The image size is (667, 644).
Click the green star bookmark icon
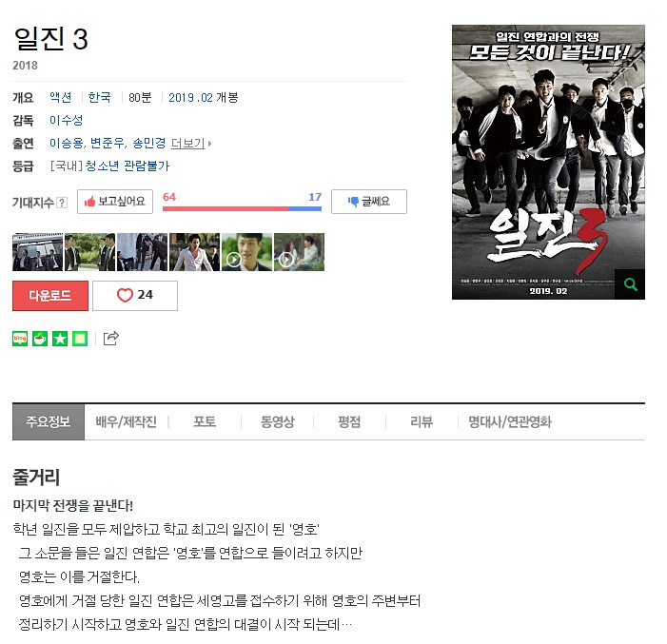click(x=60, y=339)
